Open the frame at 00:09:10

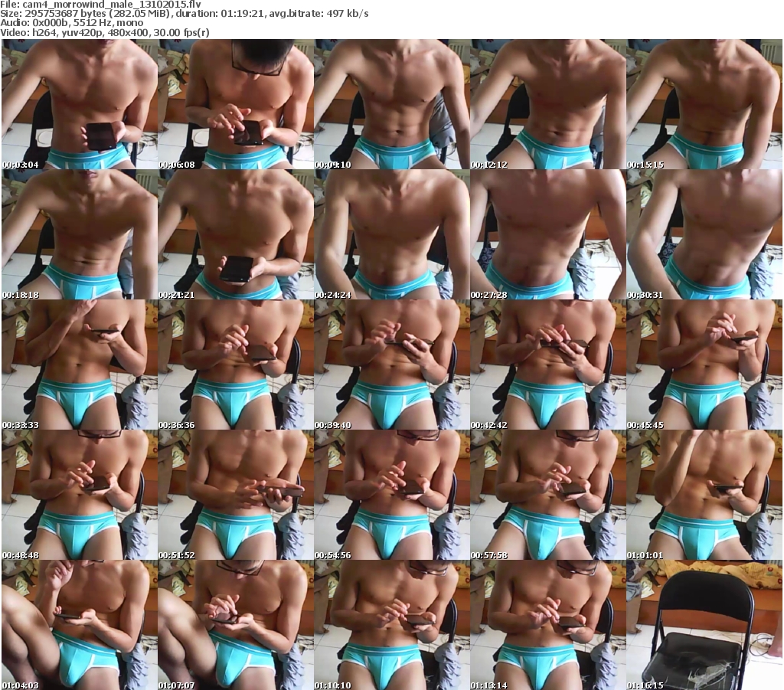391,104
